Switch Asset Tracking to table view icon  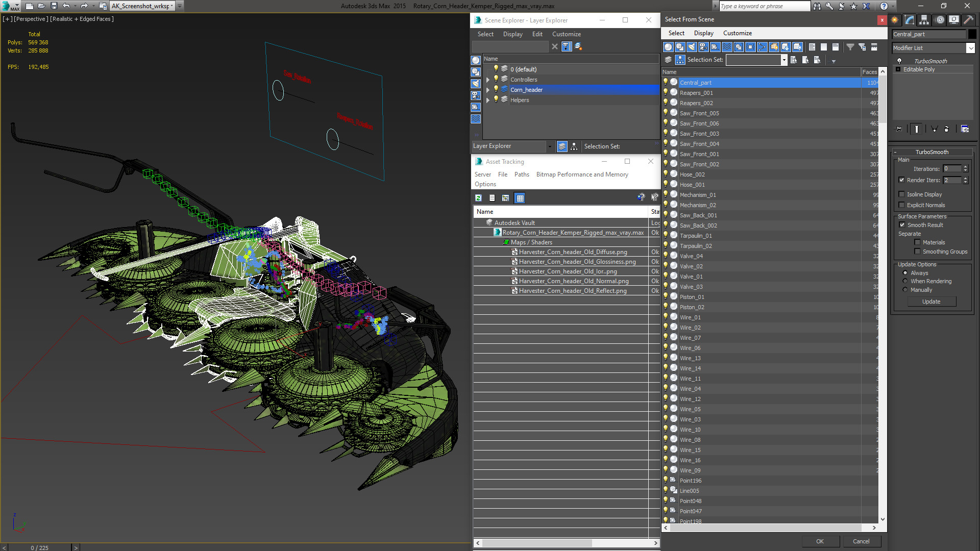520,198
